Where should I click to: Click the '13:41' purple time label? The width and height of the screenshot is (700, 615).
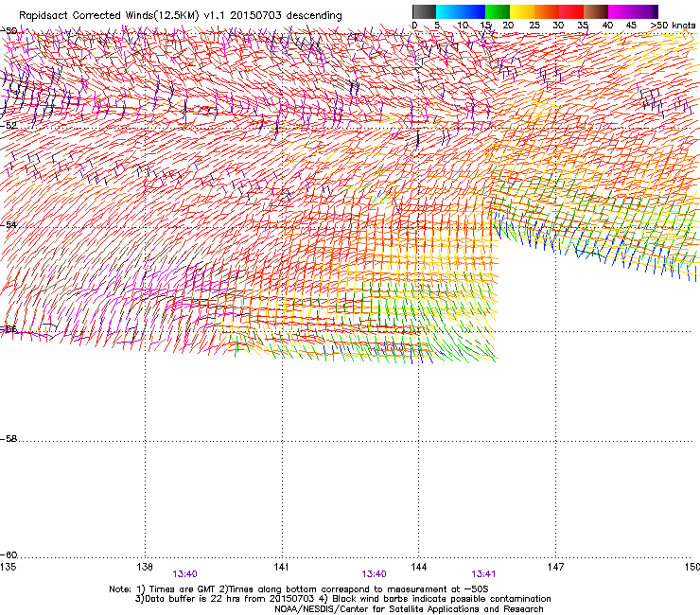coord(483,574)
